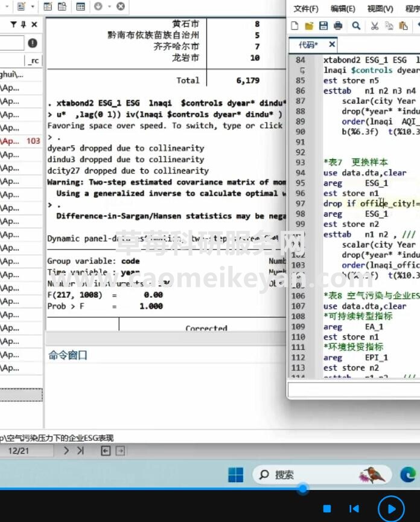Copy selection in the do-file editor toolbar
This screenshot has width=420, height=522.
pyautogui.click(x=389, y=25)
